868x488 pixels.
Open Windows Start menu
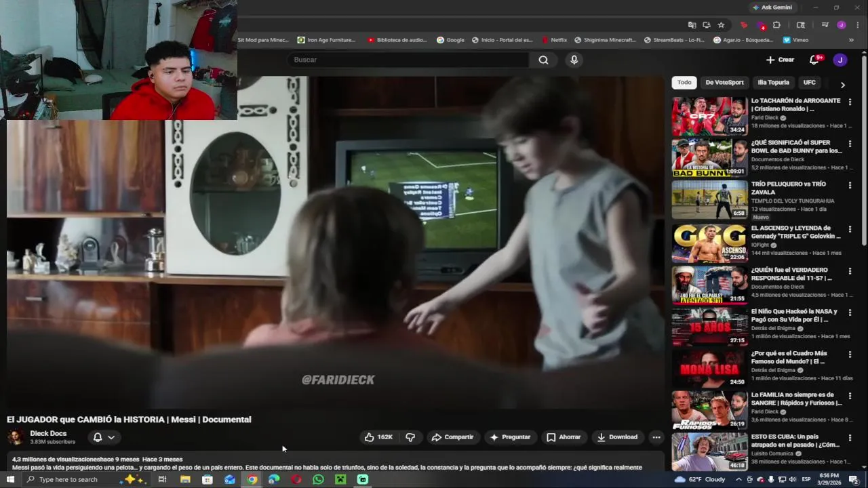click(10, 479)
